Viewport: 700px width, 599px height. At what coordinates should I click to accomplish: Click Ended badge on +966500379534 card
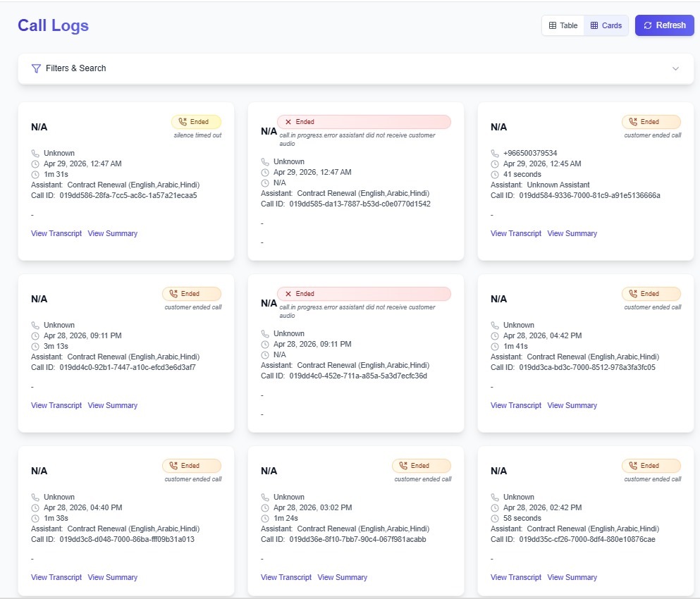(x=651, y=122)
